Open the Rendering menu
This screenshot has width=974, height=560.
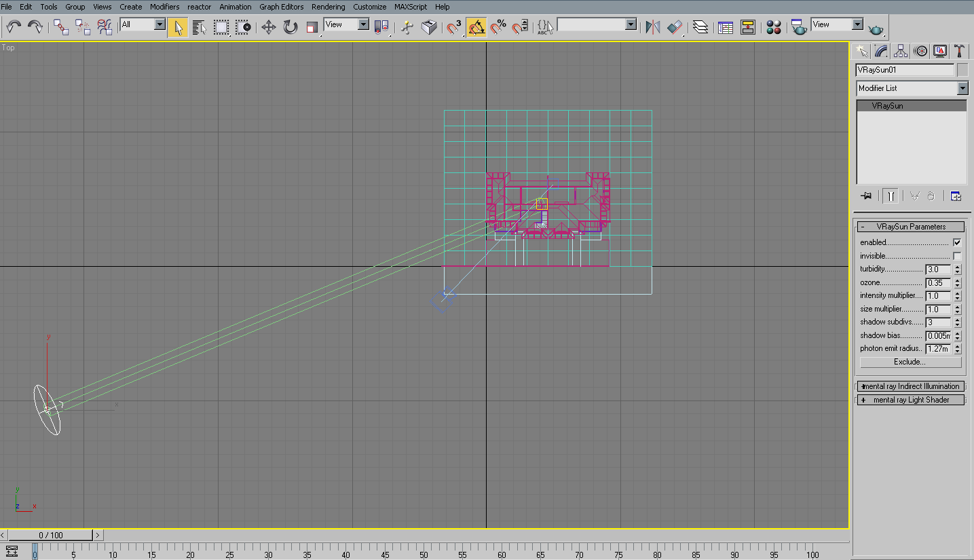[x=329, y=7]
